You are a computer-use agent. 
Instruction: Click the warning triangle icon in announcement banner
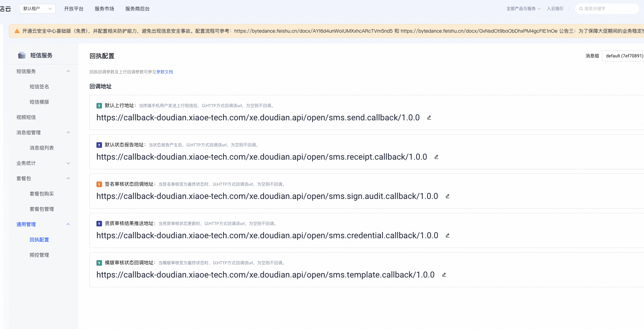tap(17, 31)
